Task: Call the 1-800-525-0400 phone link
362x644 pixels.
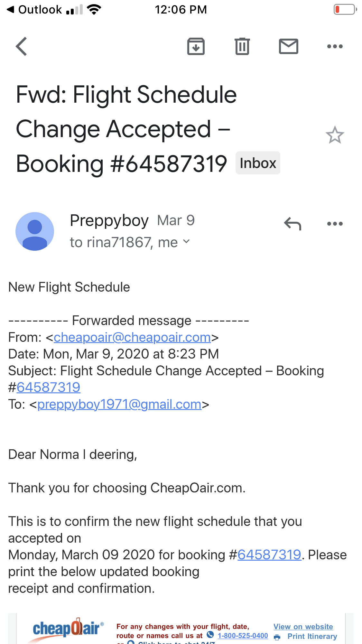Action: point(243,636)
